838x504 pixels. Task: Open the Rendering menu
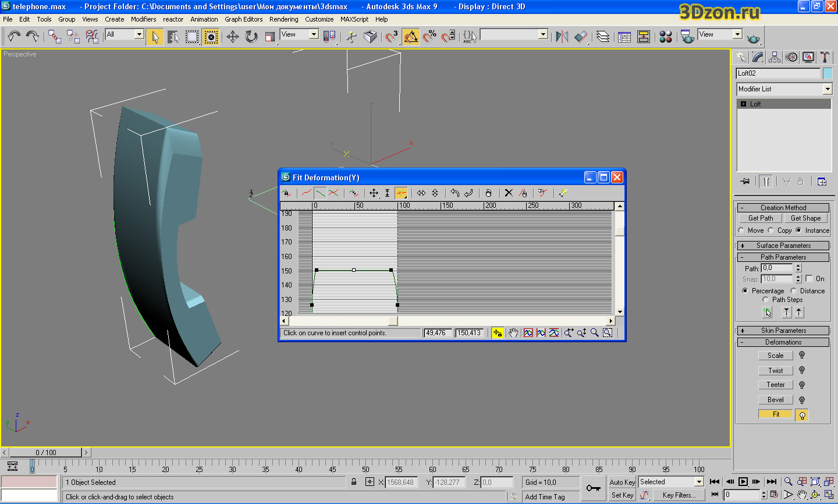[x=284, y=19]
